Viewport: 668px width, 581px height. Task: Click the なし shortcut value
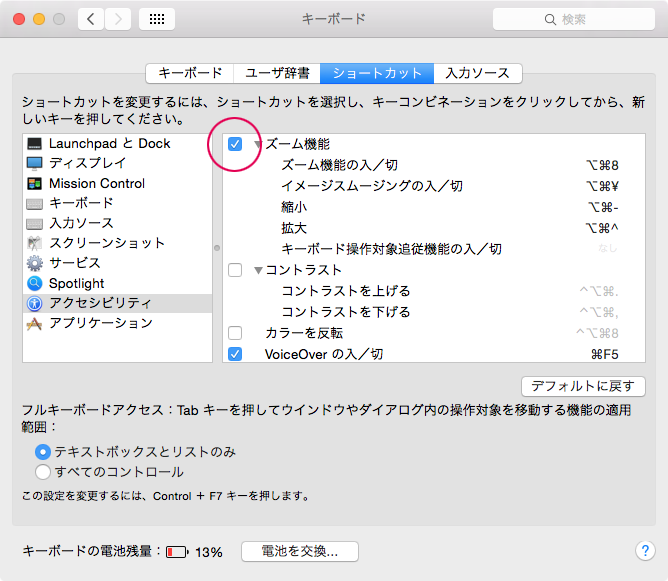pyautogui.click(x=608, y=248)
